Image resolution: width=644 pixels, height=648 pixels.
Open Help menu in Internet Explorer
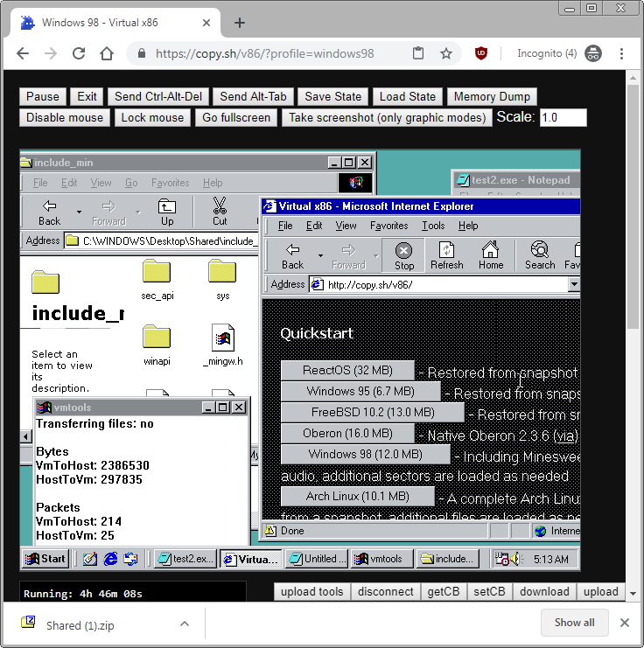(x=468, y=226)
